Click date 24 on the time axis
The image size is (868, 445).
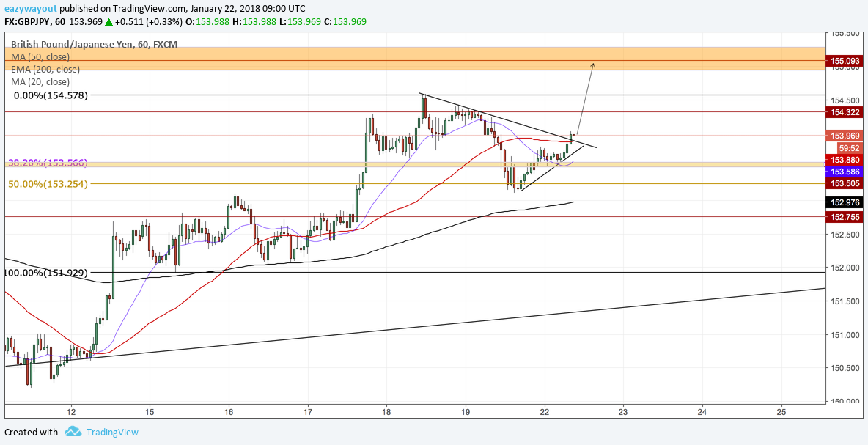[702, 412]
